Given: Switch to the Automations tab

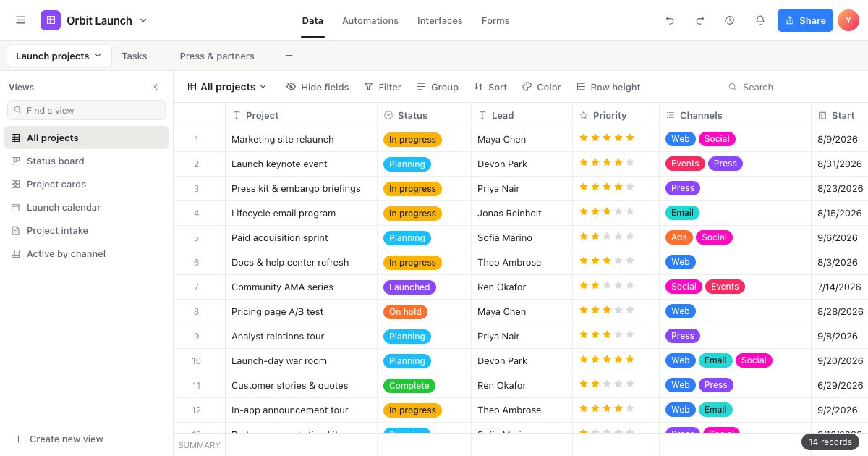Looking at the screenshot, I should tap(370, 20).
